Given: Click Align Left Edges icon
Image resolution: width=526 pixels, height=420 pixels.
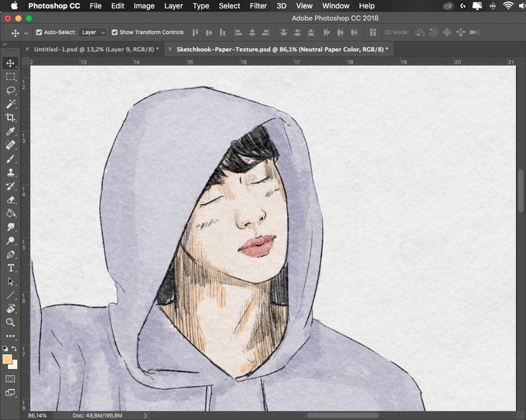Looking at the screenshot, I should pos(238,32).
